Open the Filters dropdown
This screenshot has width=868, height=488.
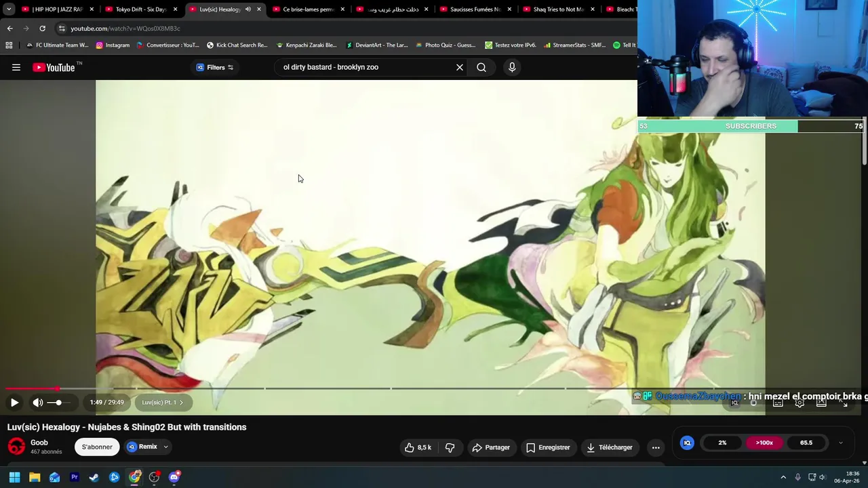(x=215, y=67)
